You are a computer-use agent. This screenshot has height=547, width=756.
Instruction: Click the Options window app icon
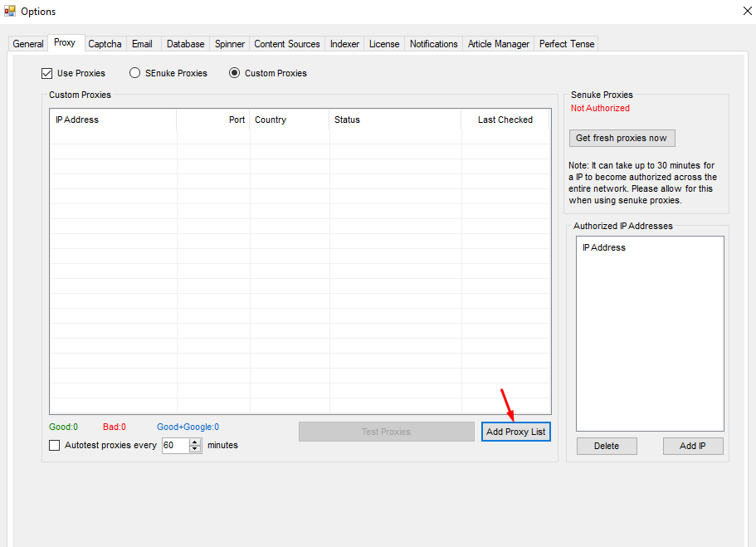(x=10, y=11)
